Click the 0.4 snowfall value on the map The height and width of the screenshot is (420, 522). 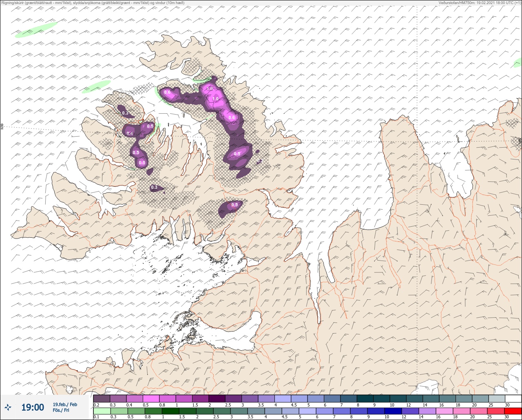click(130, 133)
